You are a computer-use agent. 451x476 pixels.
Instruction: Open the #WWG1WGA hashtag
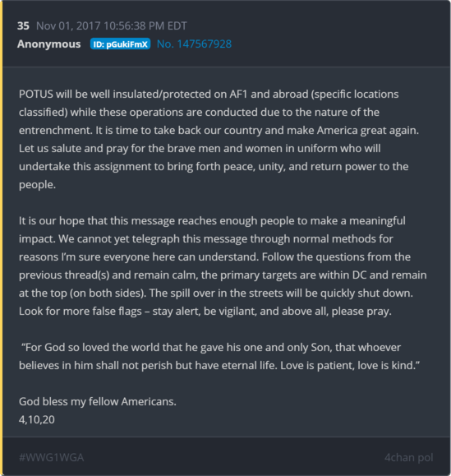click(x=51, y=457)
